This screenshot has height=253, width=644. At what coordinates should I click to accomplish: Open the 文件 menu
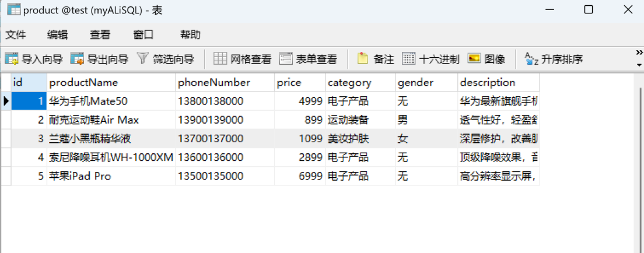pyautogui.click(x=16, y=35)
